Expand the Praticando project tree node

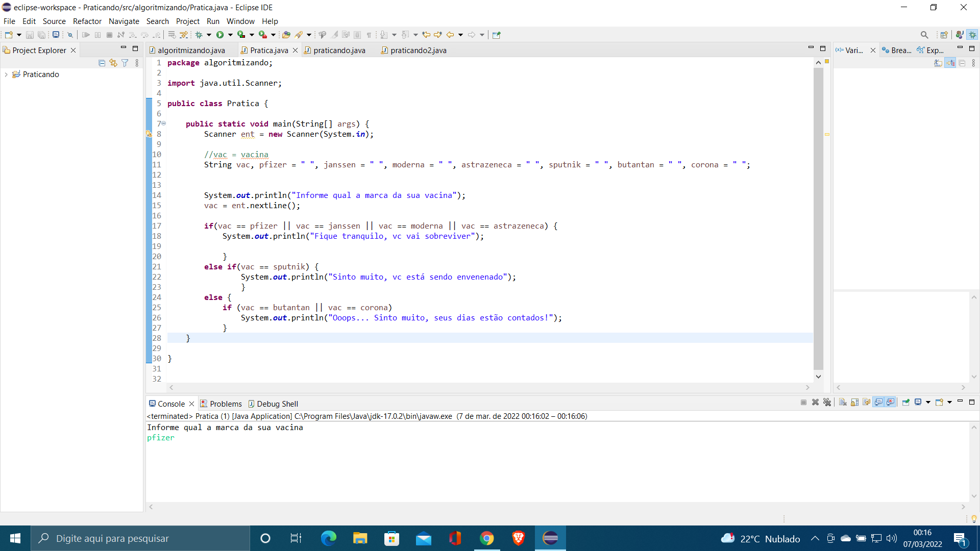point(6,74)
